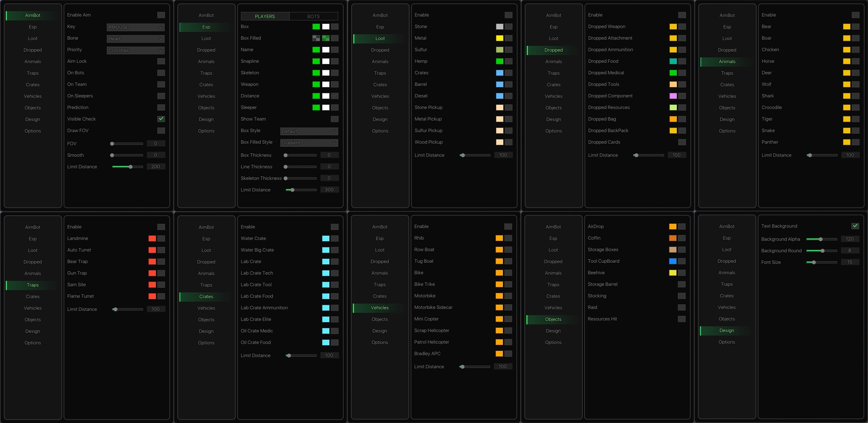Uncheck the Esp Distance row checkbox
The image size is (868, 423).
(x=335, y=96)
